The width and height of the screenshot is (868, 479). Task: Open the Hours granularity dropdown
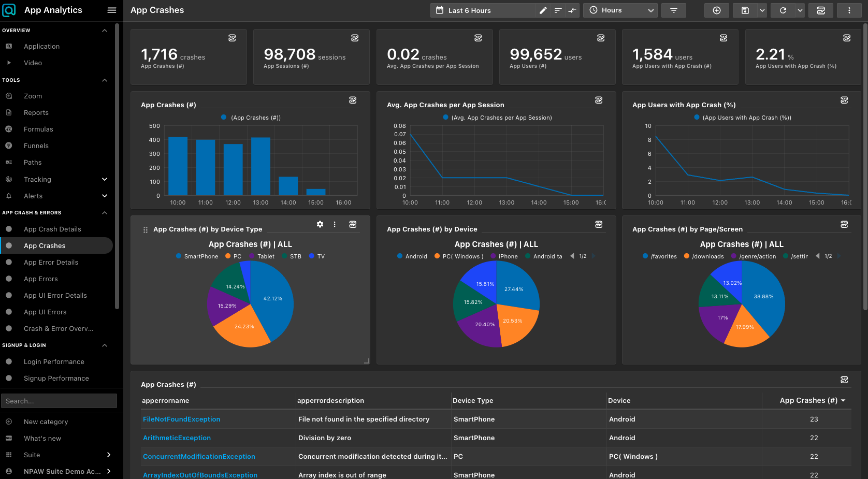620,10
